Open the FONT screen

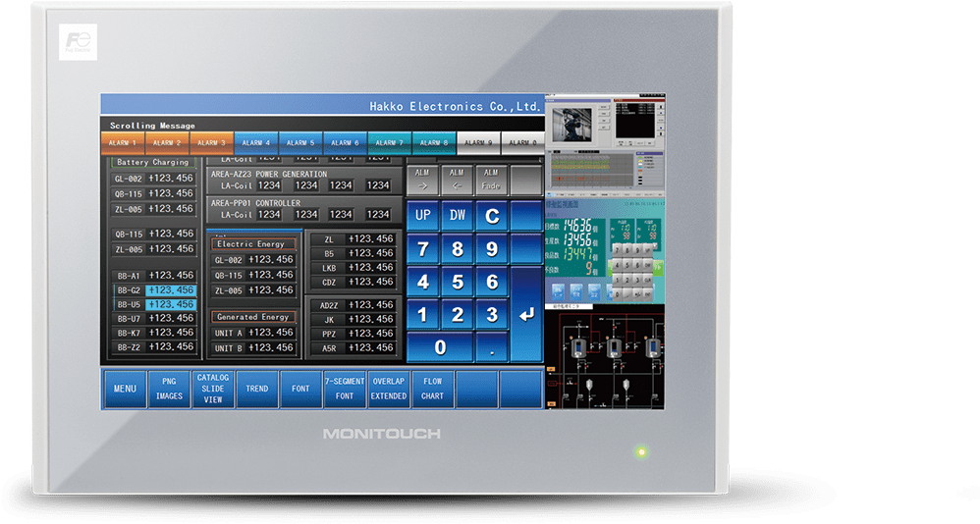[x=300, y=389]
